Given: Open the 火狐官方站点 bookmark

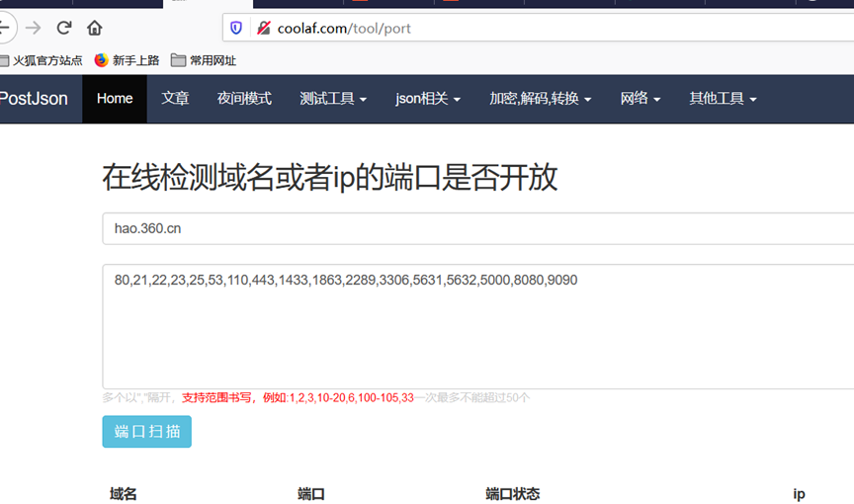Looking at the screenshot, I should (42, 60).
